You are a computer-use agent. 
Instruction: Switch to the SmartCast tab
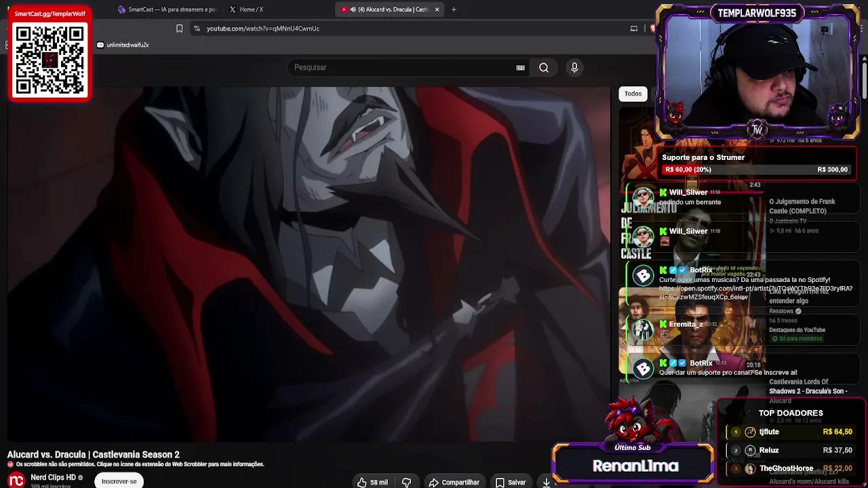[x=167, y=9]
